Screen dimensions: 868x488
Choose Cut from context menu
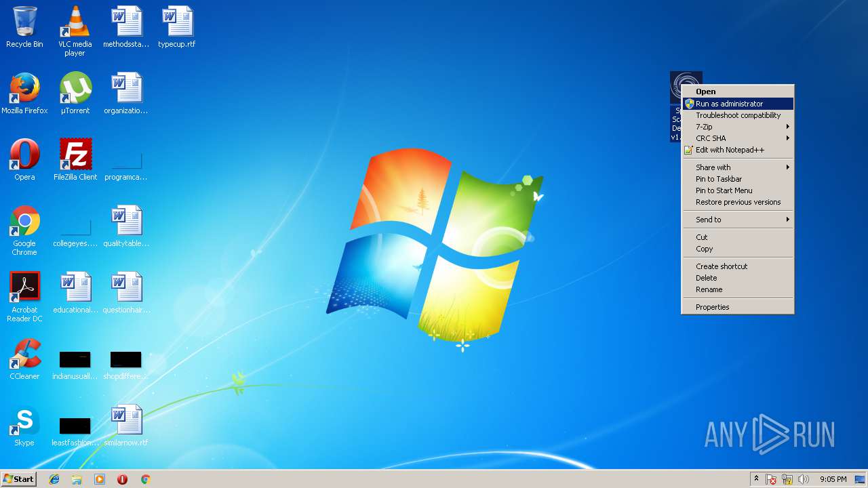click(x=738, y=237)
